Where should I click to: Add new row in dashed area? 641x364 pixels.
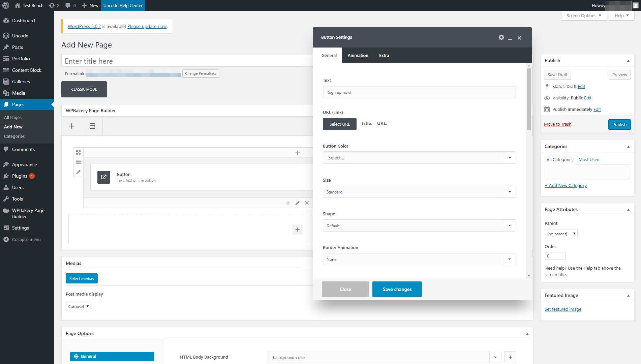(x=298, y=230)
